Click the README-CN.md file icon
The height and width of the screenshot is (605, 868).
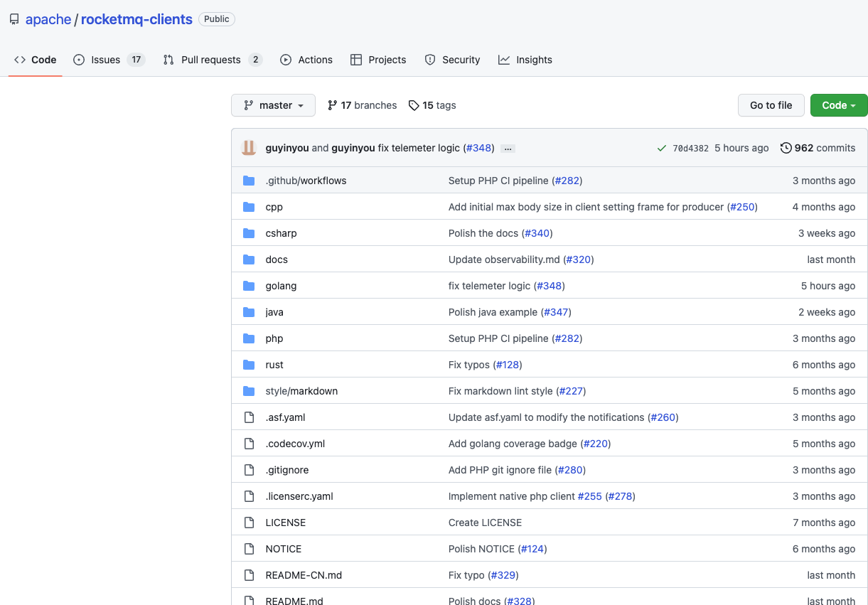[x=249, y=575]
